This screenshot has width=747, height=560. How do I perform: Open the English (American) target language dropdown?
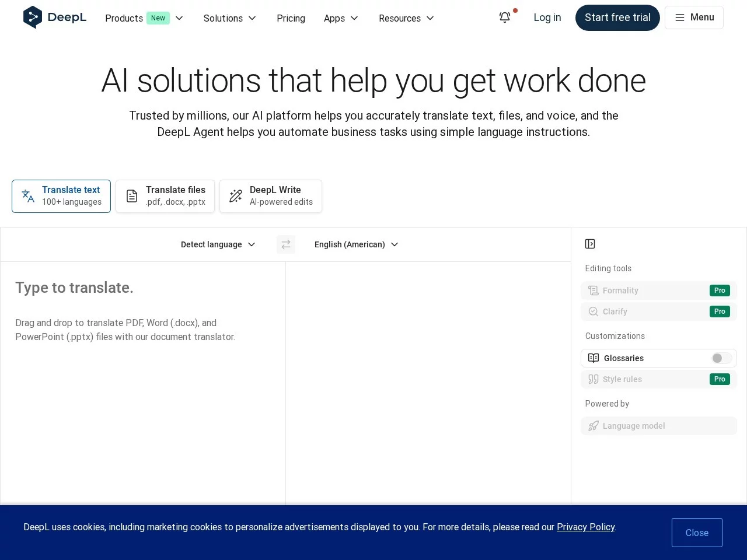tap(356, 244)
